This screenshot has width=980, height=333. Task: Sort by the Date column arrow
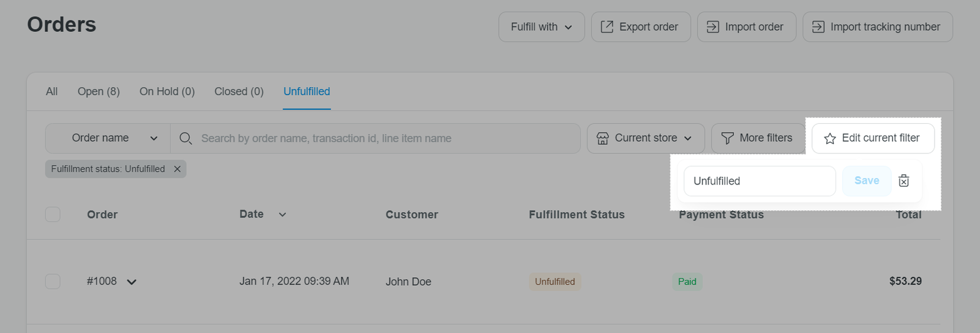tap(282, 215)
